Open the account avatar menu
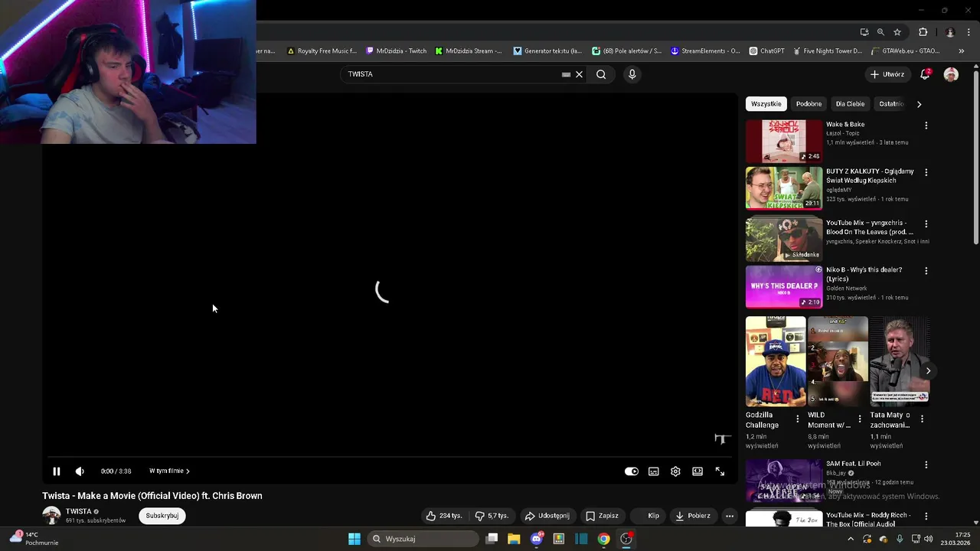 pos(951,74)
